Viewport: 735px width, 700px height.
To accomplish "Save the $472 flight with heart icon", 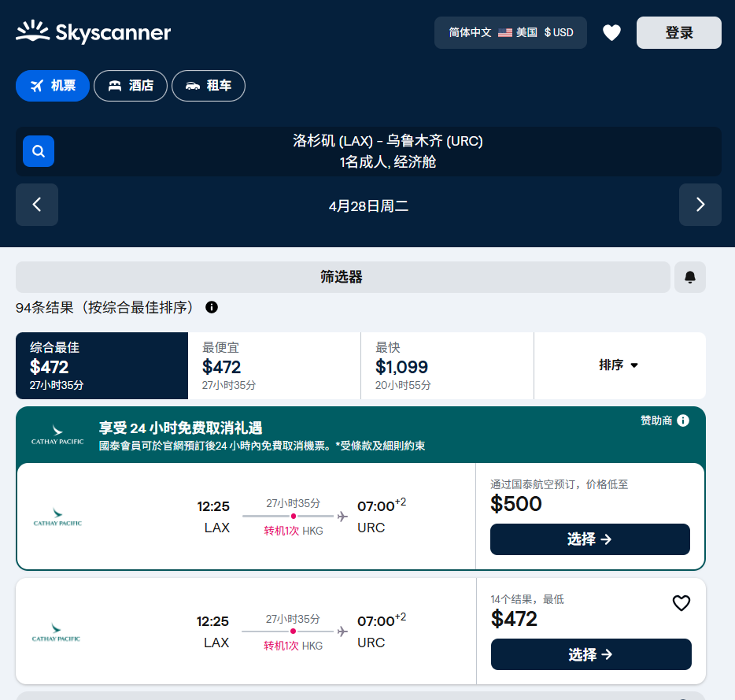I will [x=681, y=603].
